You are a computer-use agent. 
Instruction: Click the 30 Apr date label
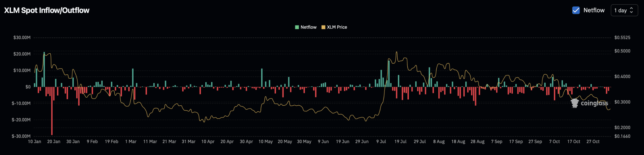[x=246, y=142]
